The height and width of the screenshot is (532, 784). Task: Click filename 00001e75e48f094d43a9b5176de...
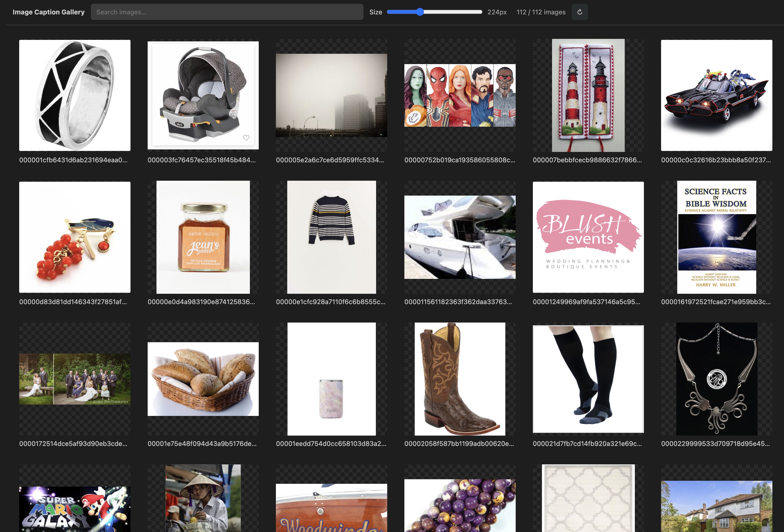coord(202,444)
